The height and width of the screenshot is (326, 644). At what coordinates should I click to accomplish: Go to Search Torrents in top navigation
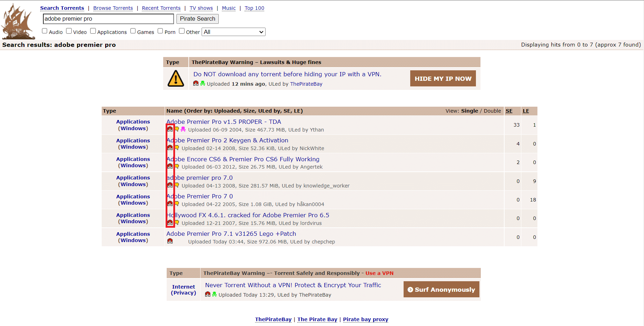(62, 8)
